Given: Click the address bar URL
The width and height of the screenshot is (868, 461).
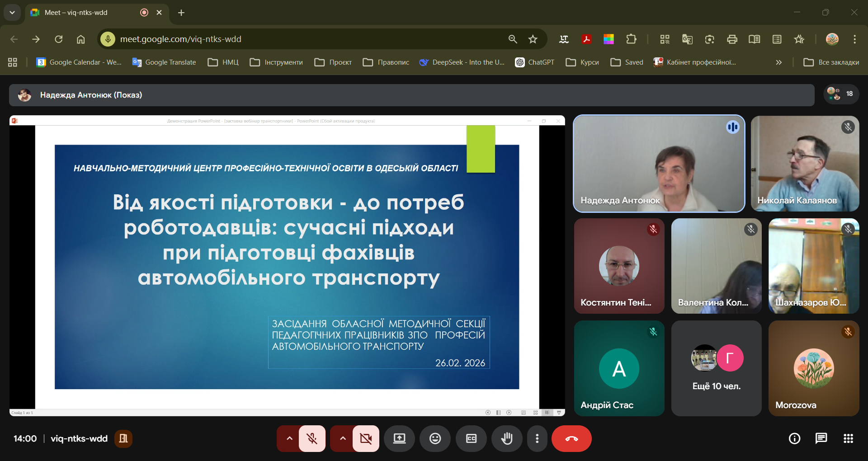Looking at the screenshot, I should pos(181,39).
